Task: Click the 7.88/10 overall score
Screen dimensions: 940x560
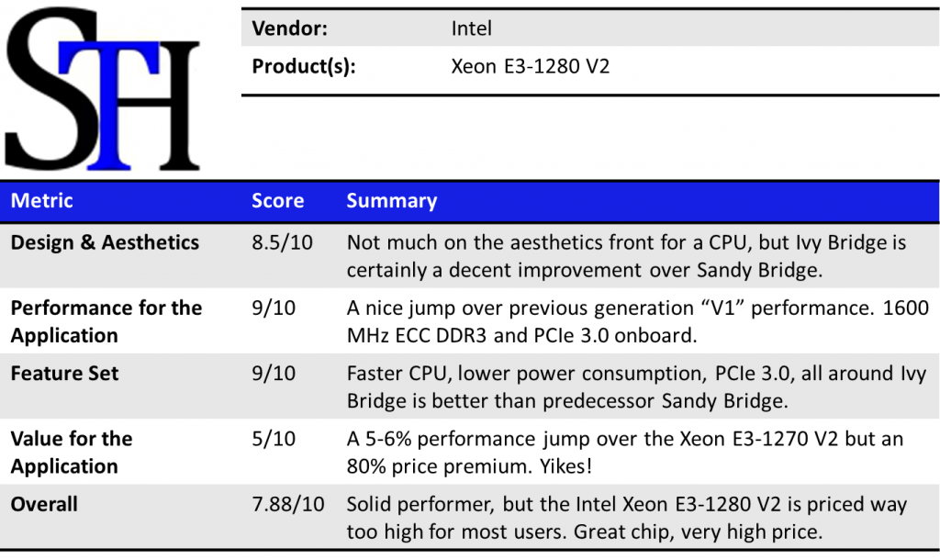Action: (289, 504)
